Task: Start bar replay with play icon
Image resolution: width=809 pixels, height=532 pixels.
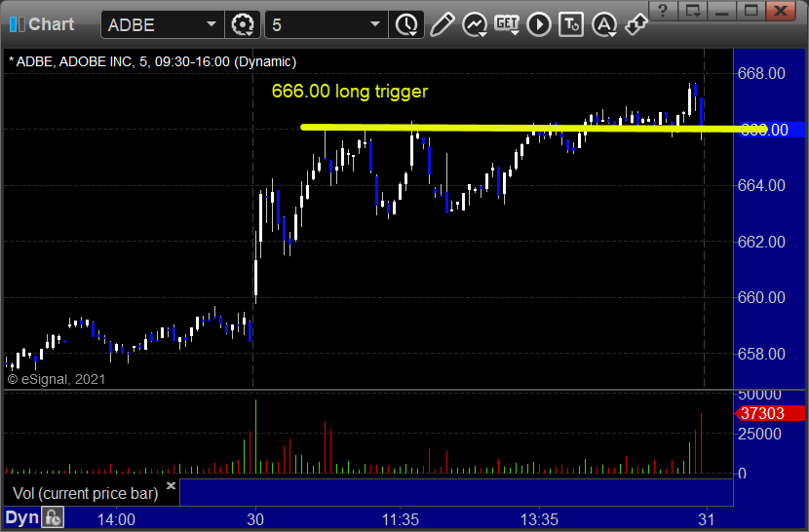Action: [x=539, y=24]
